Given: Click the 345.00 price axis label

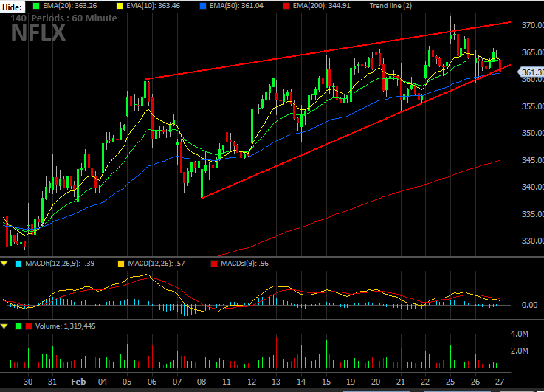Looking at the screenshot, I should point(532,160).
